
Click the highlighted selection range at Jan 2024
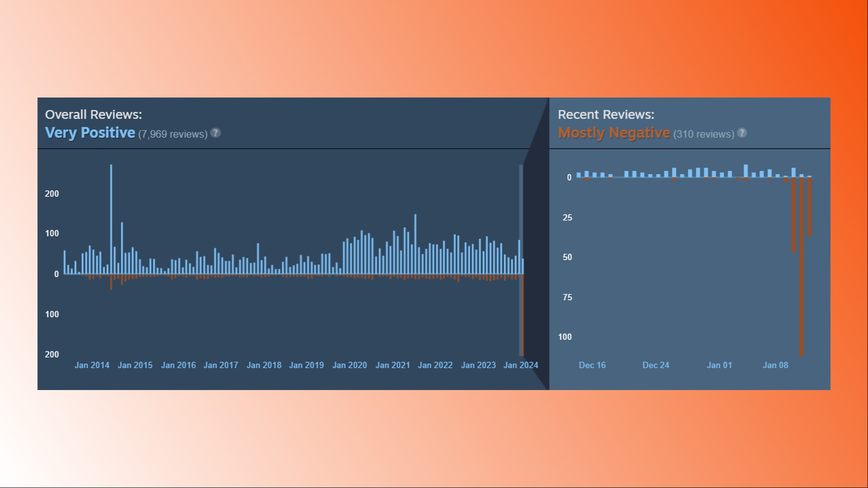521,260
